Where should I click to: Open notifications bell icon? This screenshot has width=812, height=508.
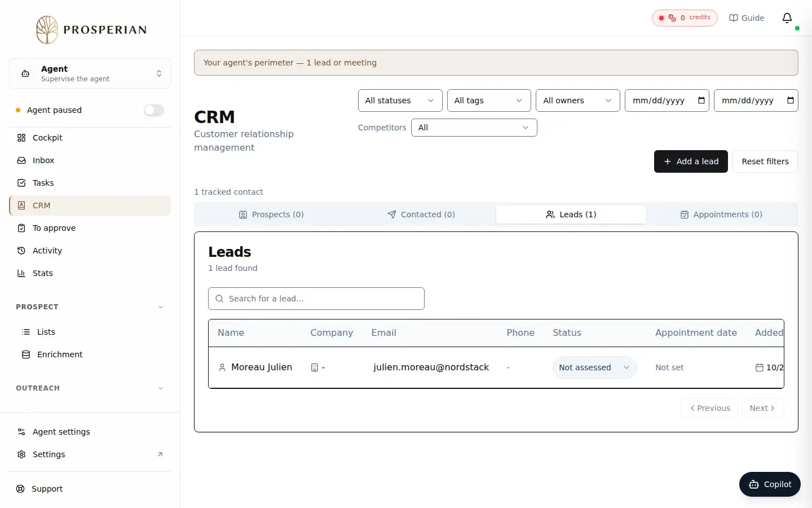point(787,18)
